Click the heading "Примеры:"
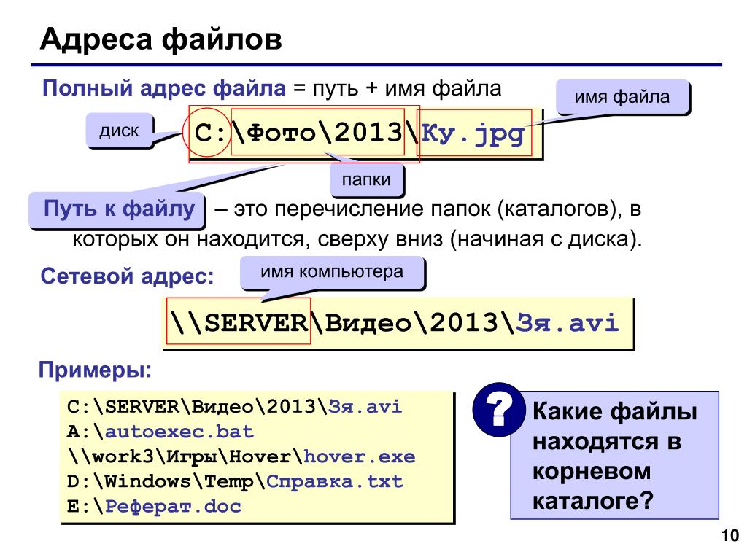Image resolution: width=747 pixels, height=560 pixels. pyautogui.click(x=96, y=370)
